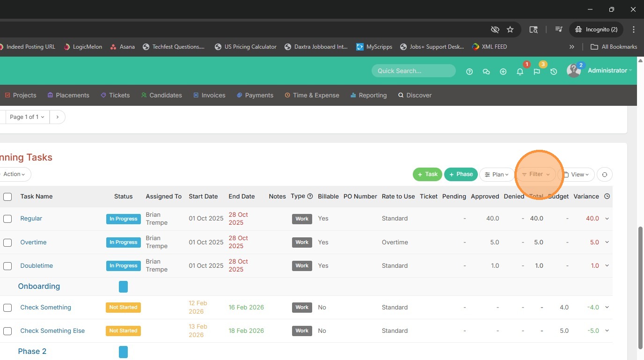Add a new phase with + Phase
Viewport: 644px width, 360px height.
click(x=461, y=175)
